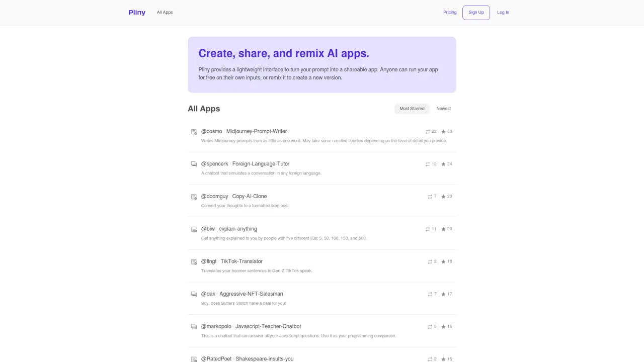Viewport: 644px width, 362px height.
Task: Open the Midjourney-Prompt-Writer app
Action: click(x=257, y=131)
